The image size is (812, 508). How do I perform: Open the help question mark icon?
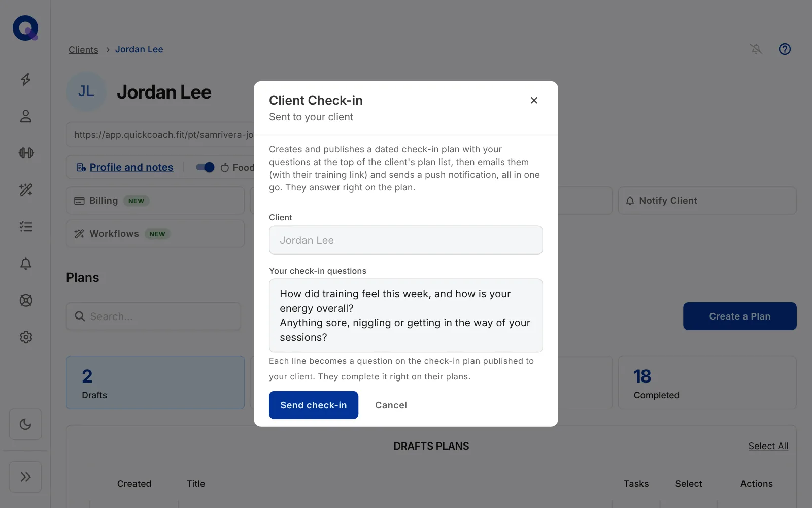point(785,49)
